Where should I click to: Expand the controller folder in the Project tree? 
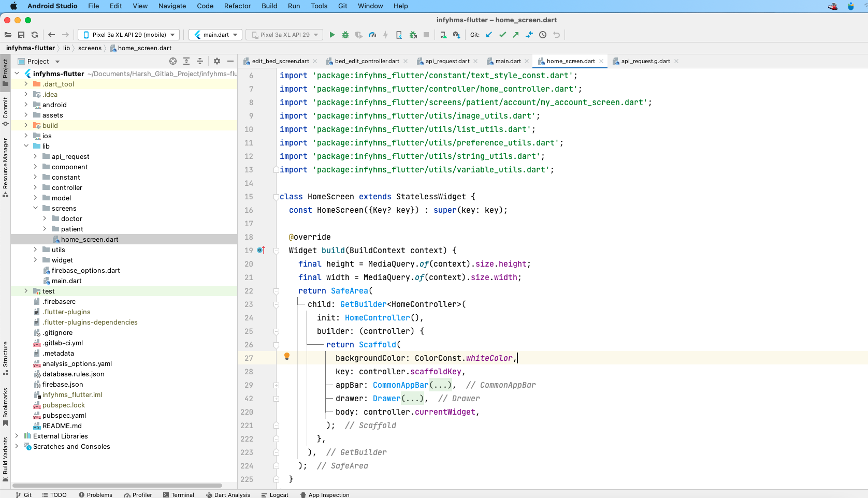tap(34, 187)
